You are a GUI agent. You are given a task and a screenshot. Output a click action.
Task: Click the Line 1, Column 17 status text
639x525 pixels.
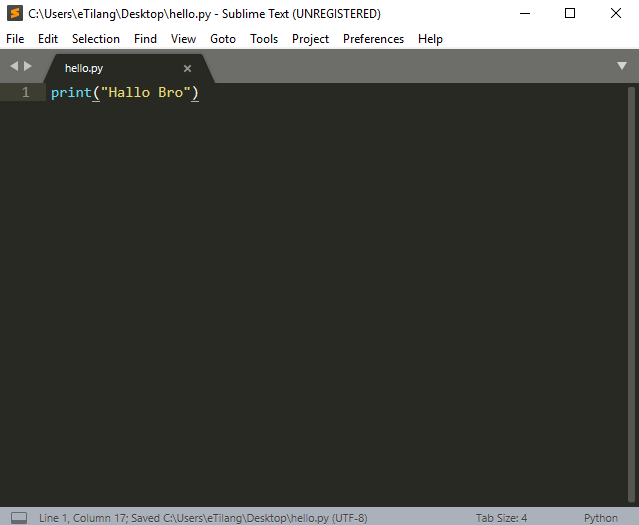pyautogui.click(x=83, y=518)
